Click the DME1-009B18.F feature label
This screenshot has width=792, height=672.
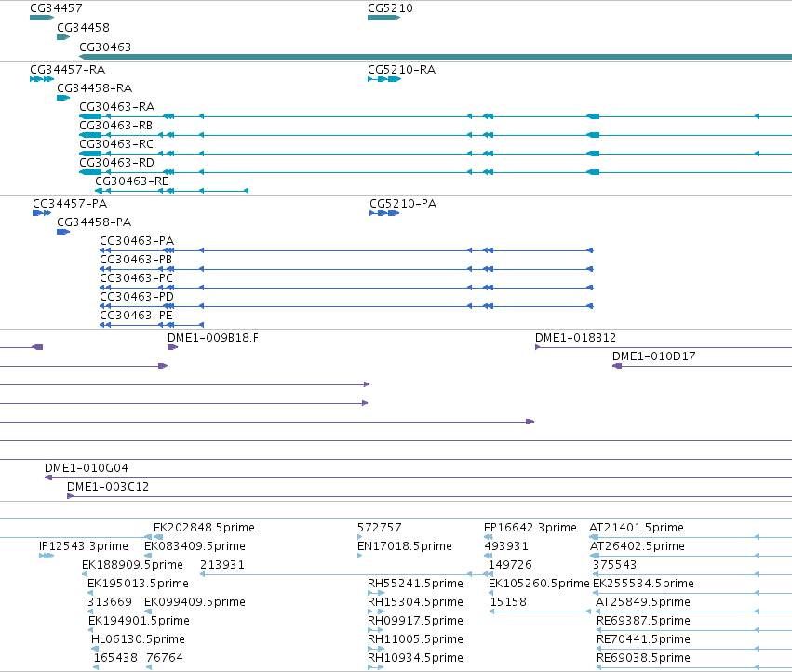click(213, 338)
